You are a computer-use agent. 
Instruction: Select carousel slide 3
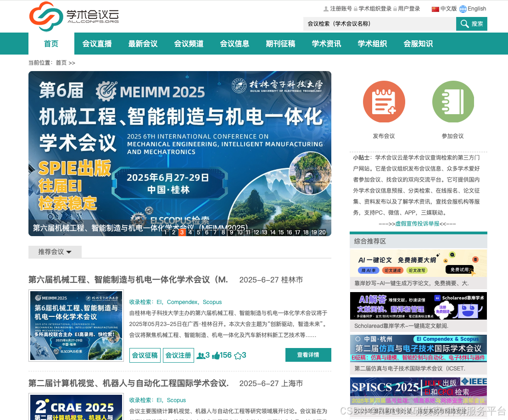(x=182, y=232)
